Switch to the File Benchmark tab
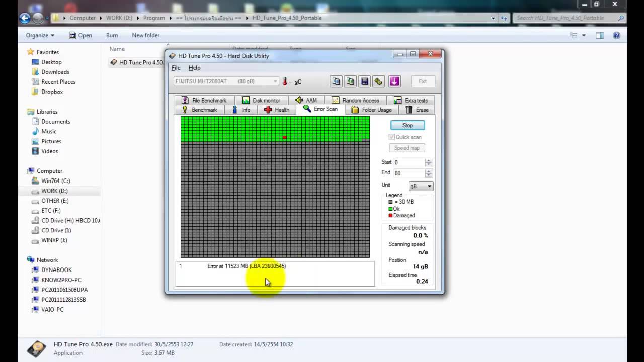644x362 pixels. [x=204, y=100]
